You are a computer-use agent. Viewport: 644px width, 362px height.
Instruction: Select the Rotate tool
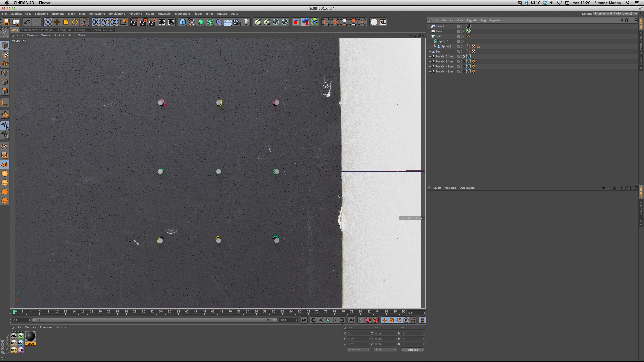pyautogui.click(x=75, y=22)
